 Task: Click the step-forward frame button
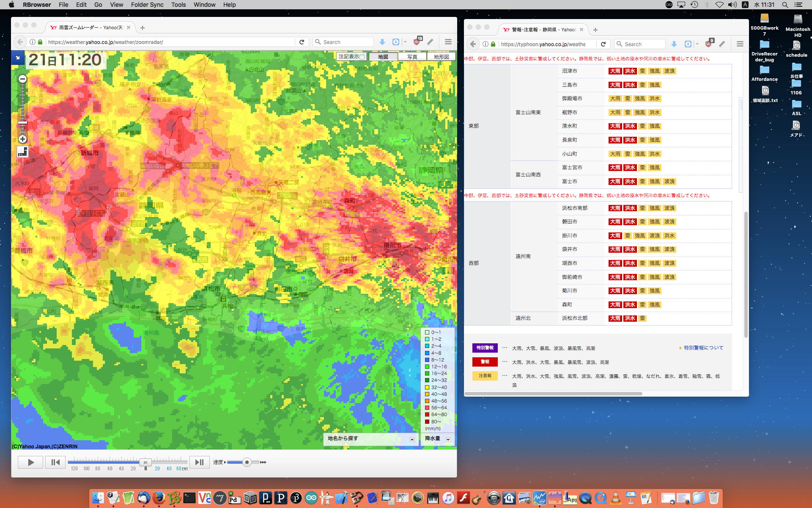(x=199, y=462)
